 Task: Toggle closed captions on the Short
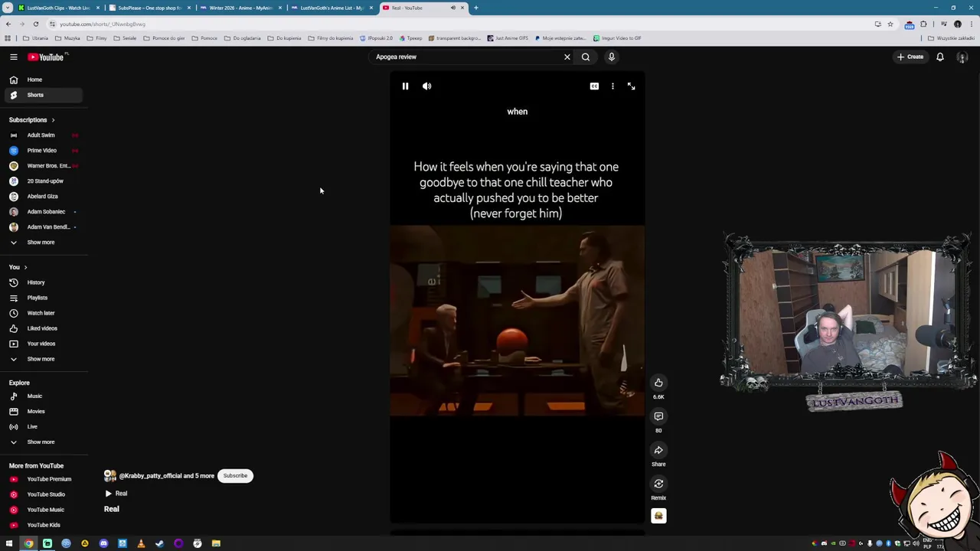(x=594, y=86)
